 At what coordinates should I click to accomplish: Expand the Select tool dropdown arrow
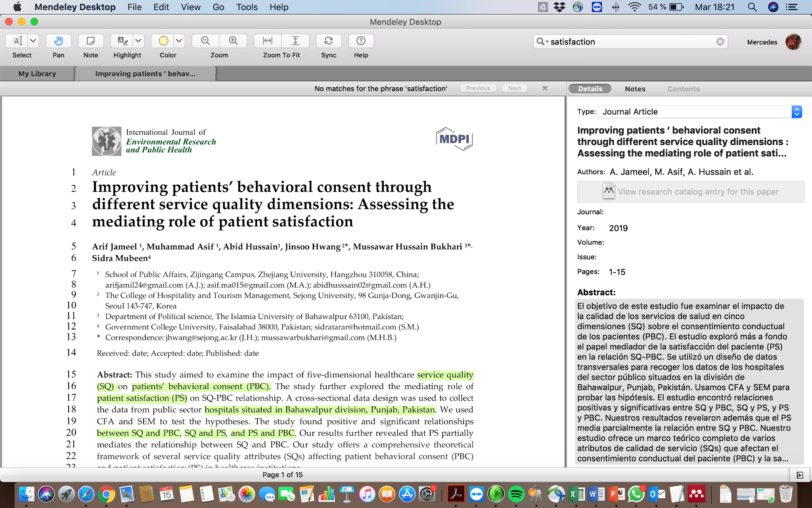point(33,41)
